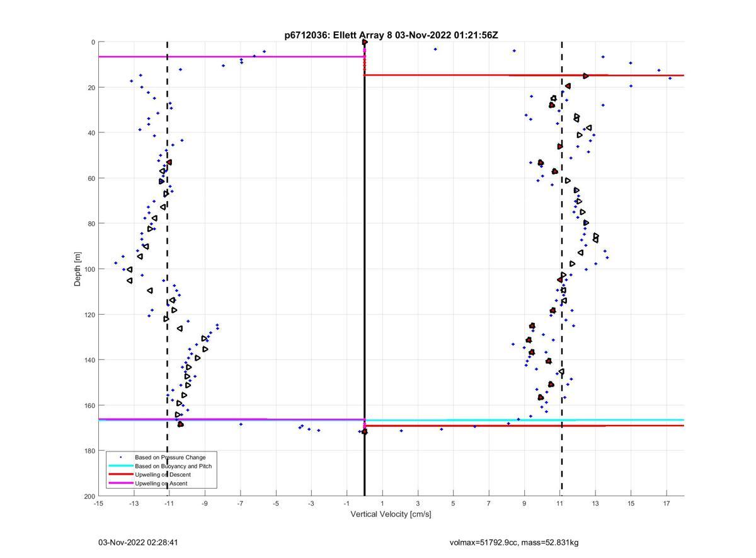
Task: Click x-axis tick label '5'
Action: tap(453, 503)
